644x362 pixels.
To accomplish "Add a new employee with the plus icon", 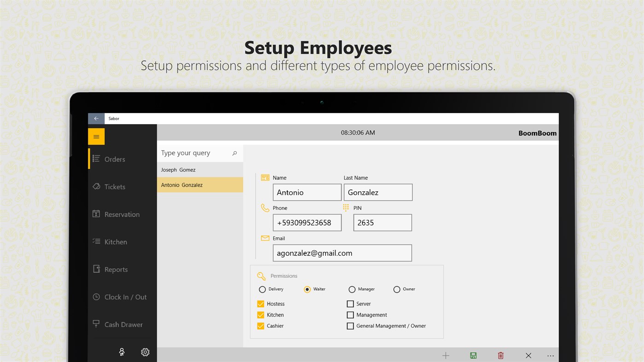I will click(445, 355).
